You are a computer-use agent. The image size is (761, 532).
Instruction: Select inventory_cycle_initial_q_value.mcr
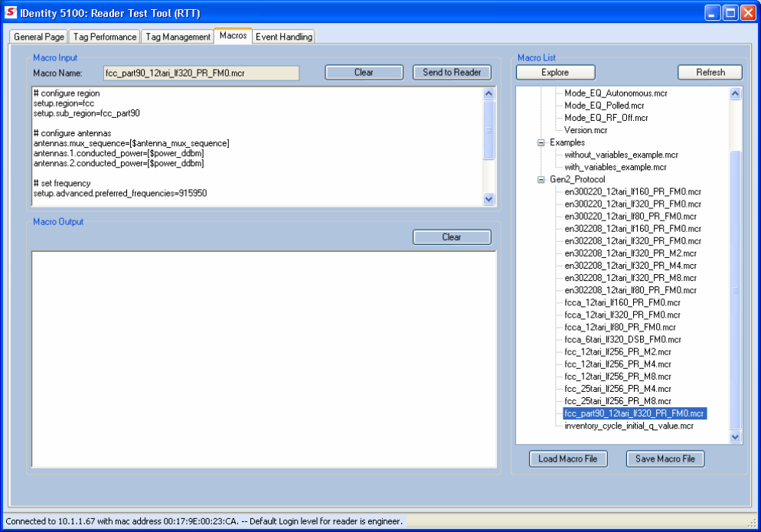tap(629, 426)
